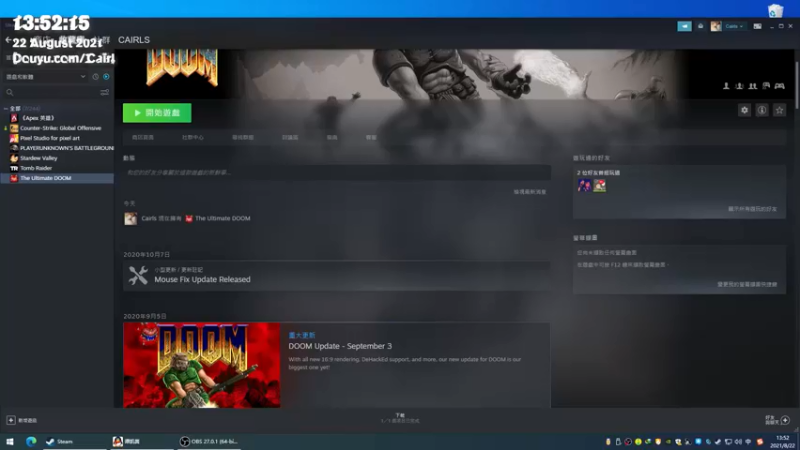Open the last game sub-tab, Support
Image resolution: width=800 pixels, height=450 pixels.
(371, 137)
